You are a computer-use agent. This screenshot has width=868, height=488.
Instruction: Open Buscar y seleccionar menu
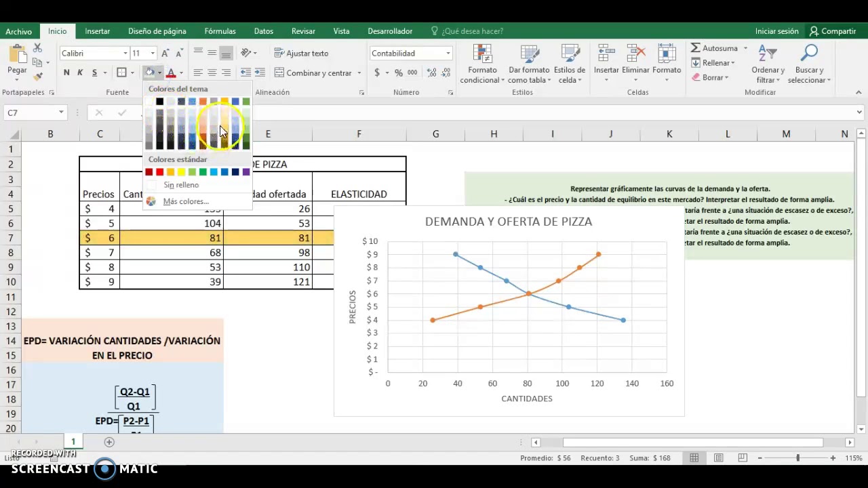[809, 65]
